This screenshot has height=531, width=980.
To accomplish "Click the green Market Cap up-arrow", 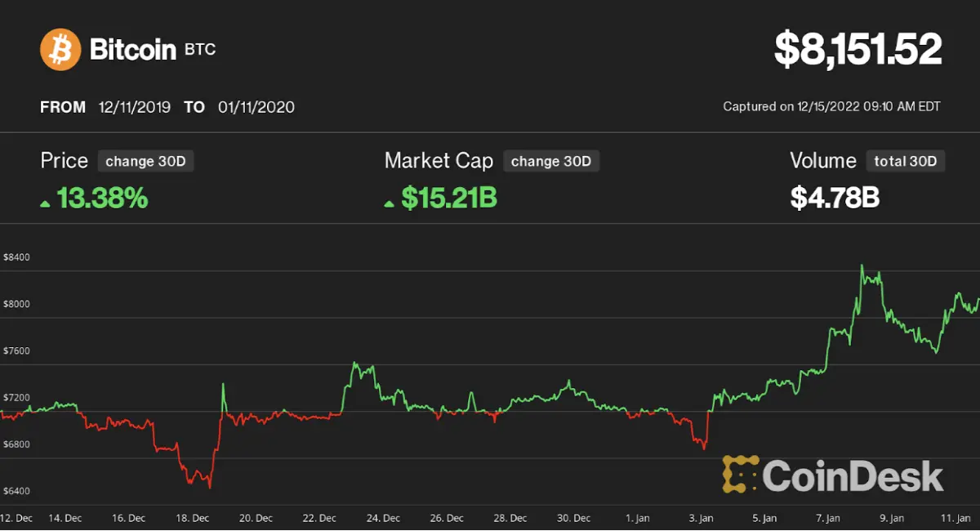I will pyautogui.click(x=390, y=203).
